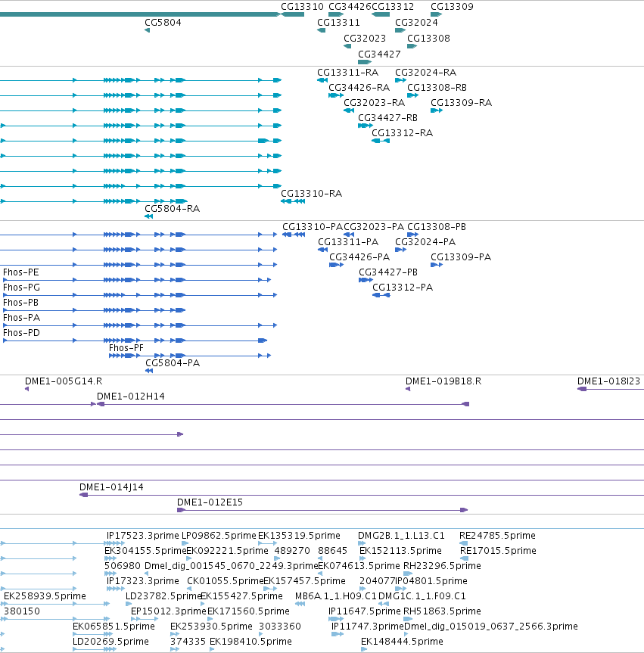Click the CG13309 gene label
The width and height of the screenshot is (644, 653).
(x=452, y=7)
